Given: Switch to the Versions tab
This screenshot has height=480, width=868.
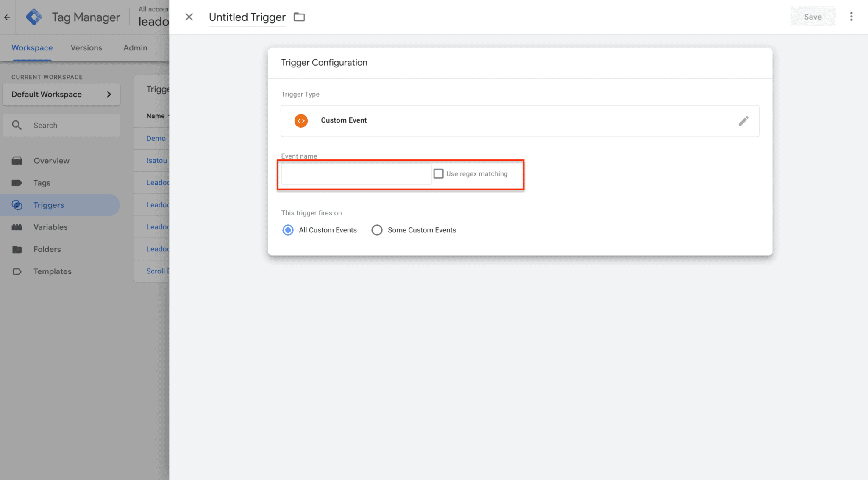Looking at the screenshot, I should click(86, 47).
